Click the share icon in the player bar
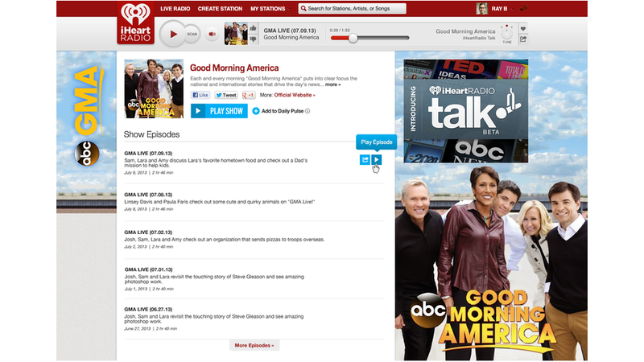 [522, 39]
